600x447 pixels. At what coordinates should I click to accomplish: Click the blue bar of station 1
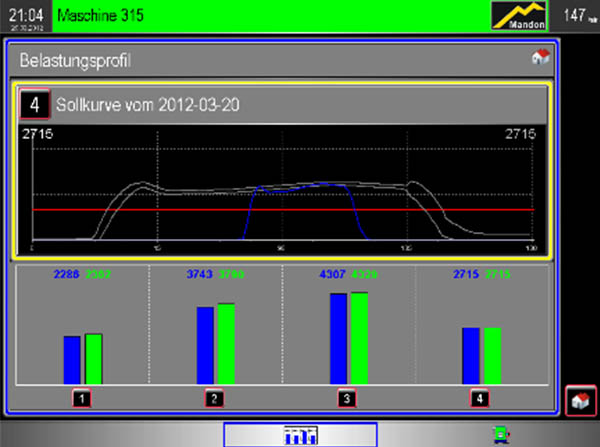click(72, 360)
